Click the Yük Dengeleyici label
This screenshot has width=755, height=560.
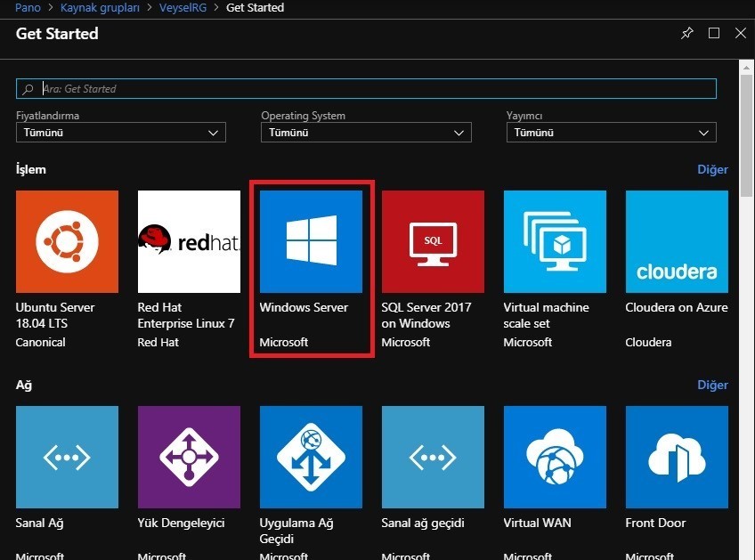pyautogui.click(x=181, y=523)
